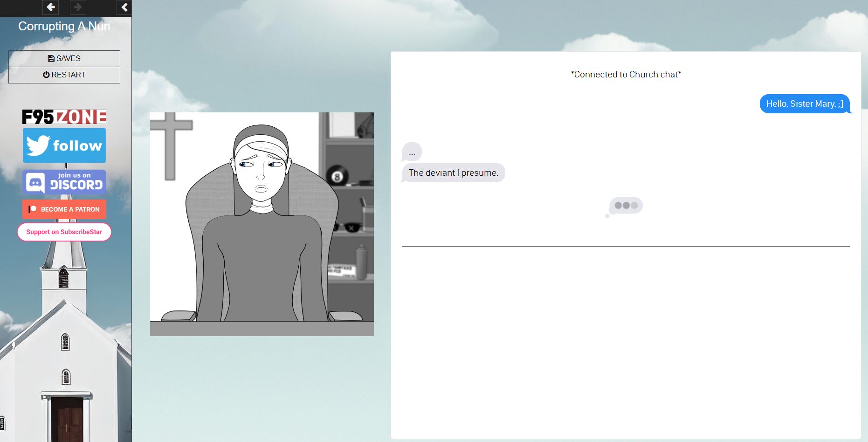Click the character portrait image
Screen dimensions: 868x442
click(x=262, y=224)
